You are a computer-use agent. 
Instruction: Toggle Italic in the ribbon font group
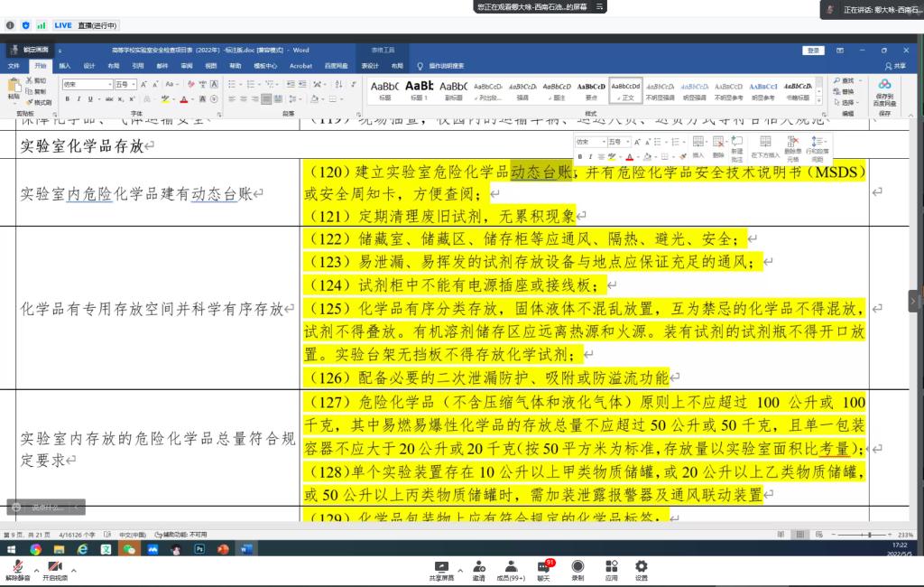[x=79, y=98]
